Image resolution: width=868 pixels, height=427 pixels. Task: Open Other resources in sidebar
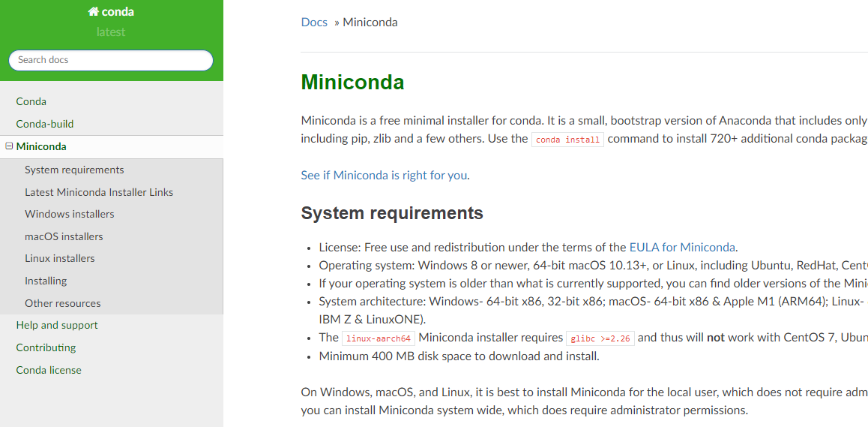pos(62,303)
